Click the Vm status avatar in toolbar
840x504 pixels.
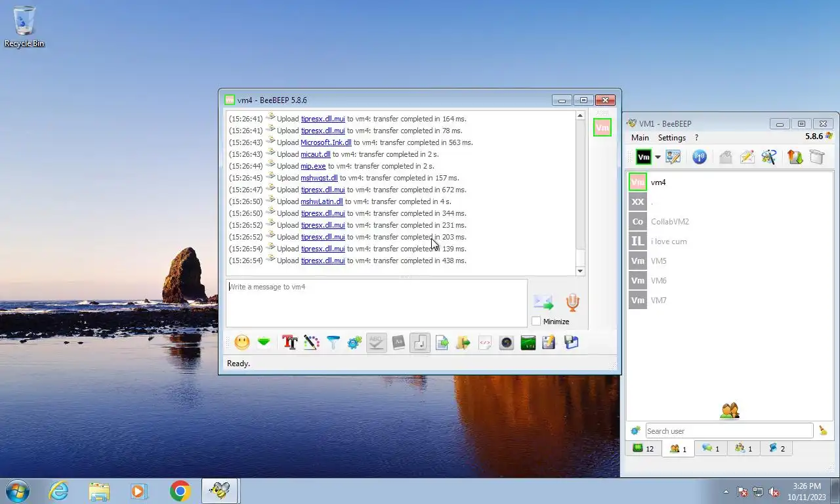click(x=644, y=157)
